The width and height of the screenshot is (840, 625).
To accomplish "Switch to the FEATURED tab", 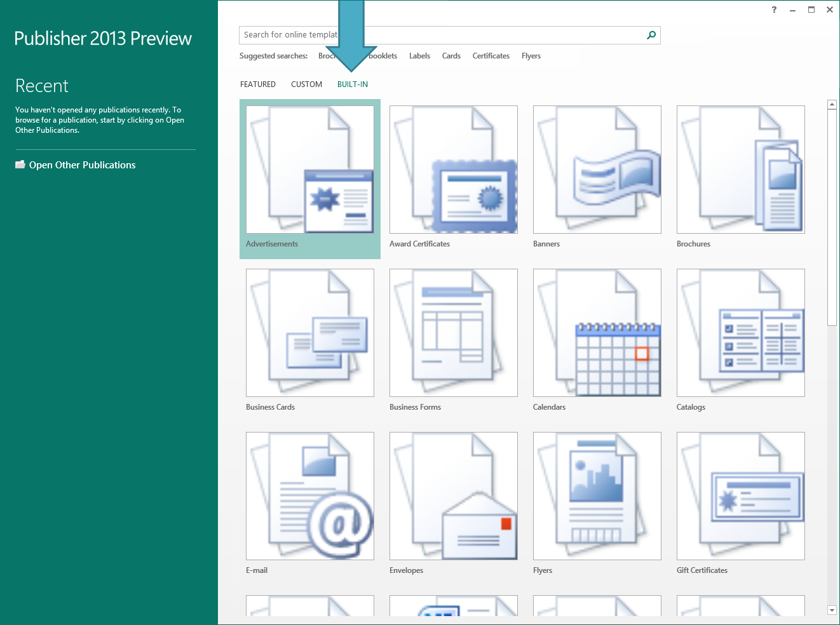I will 258,84.
